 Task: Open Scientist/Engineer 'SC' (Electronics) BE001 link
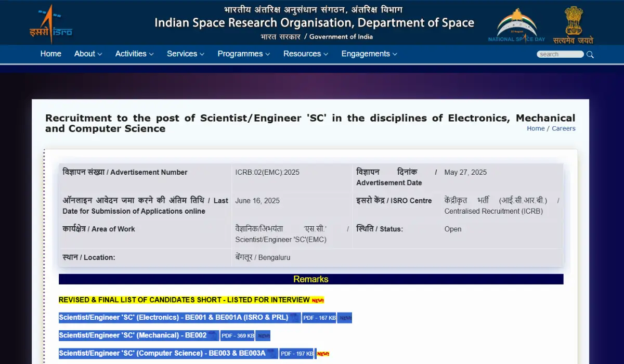(173, 318)
